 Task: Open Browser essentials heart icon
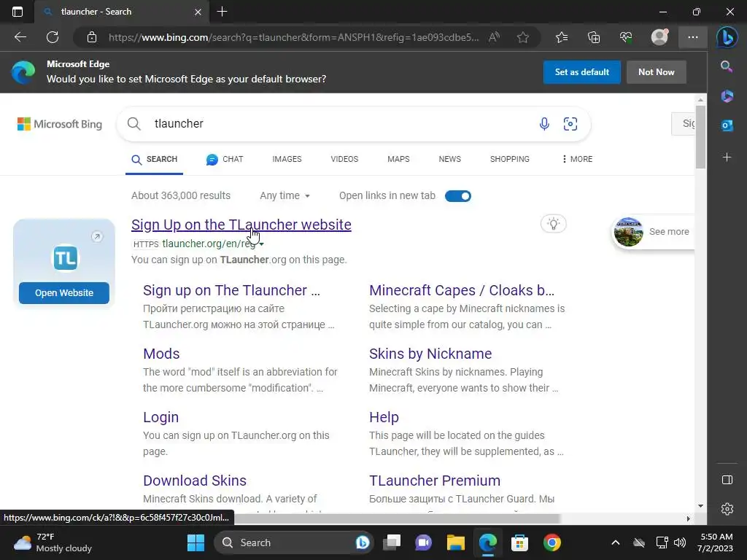tap(626, 37)
